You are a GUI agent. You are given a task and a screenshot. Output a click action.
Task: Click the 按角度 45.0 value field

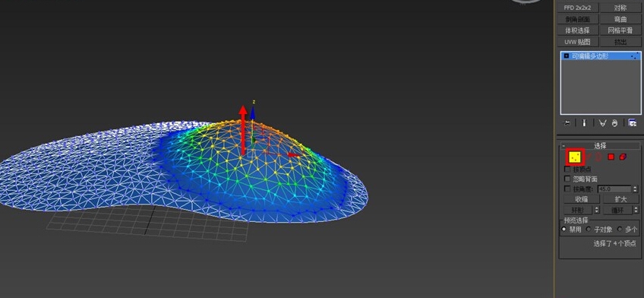pyautogui.click(x=615, y=189)
